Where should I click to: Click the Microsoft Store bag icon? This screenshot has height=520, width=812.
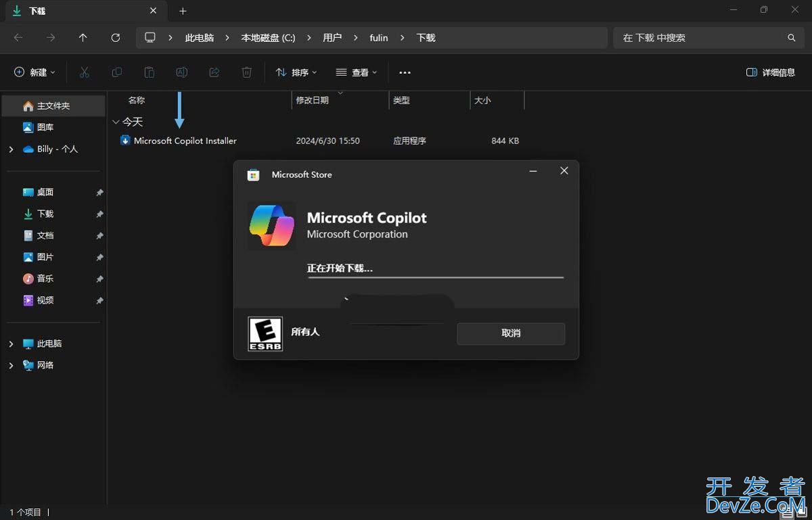[x=253, y=174]
